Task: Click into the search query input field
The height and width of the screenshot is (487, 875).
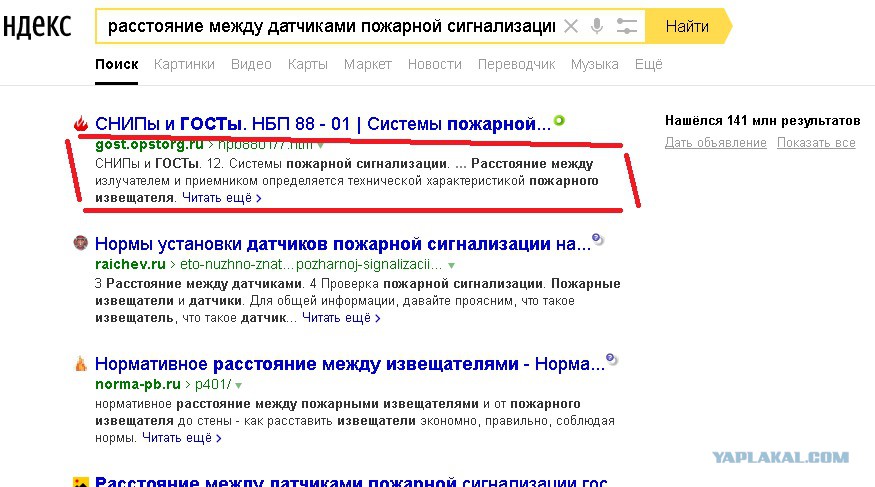Action: coord(331,26)
